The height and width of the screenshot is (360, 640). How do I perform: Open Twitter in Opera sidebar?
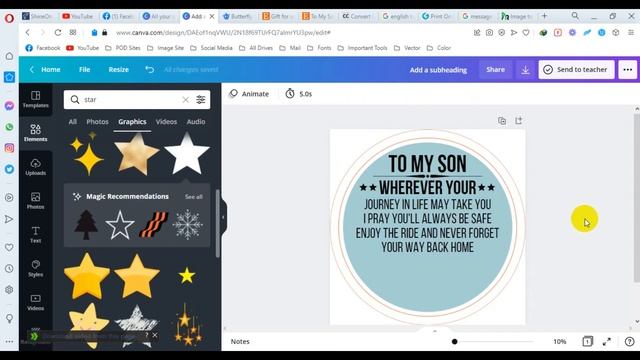click(9, 169)
